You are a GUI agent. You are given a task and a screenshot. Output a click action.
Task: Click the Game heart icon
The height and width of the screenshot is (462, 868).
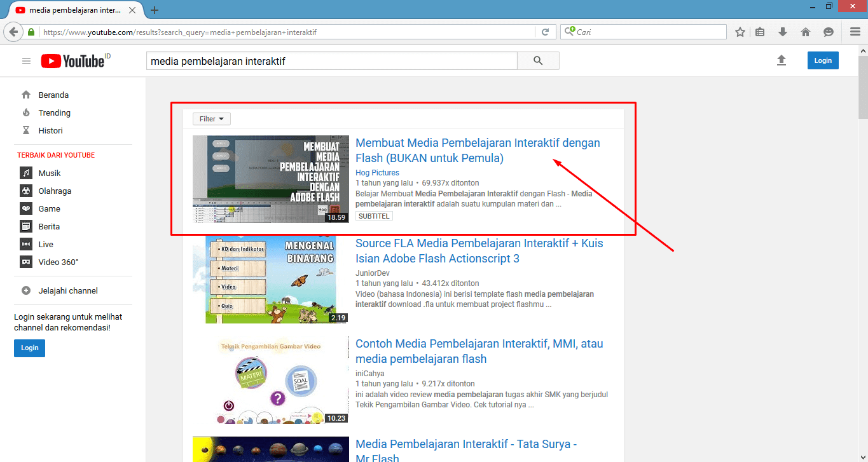26,208
